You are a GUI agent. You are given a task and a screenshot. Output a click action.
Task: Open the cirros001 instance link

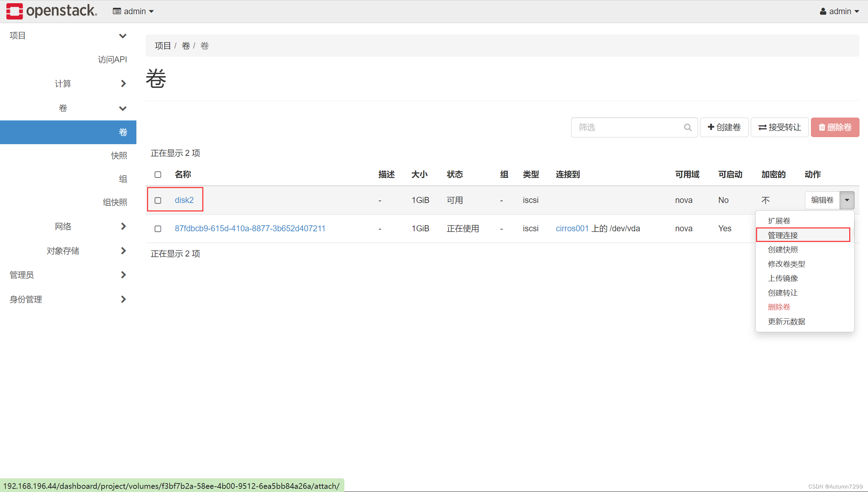coord(572,228)
